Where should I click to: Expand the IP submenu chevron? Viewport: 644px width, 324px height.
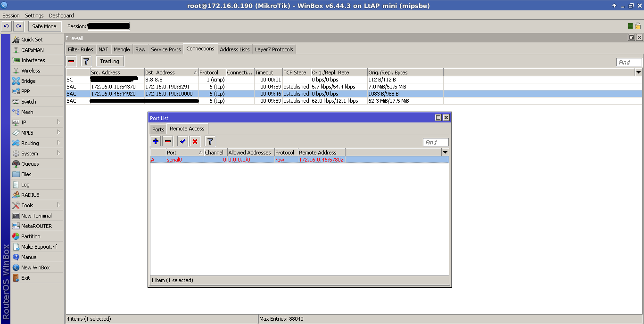pyautogui.click(x=59, y=122)
